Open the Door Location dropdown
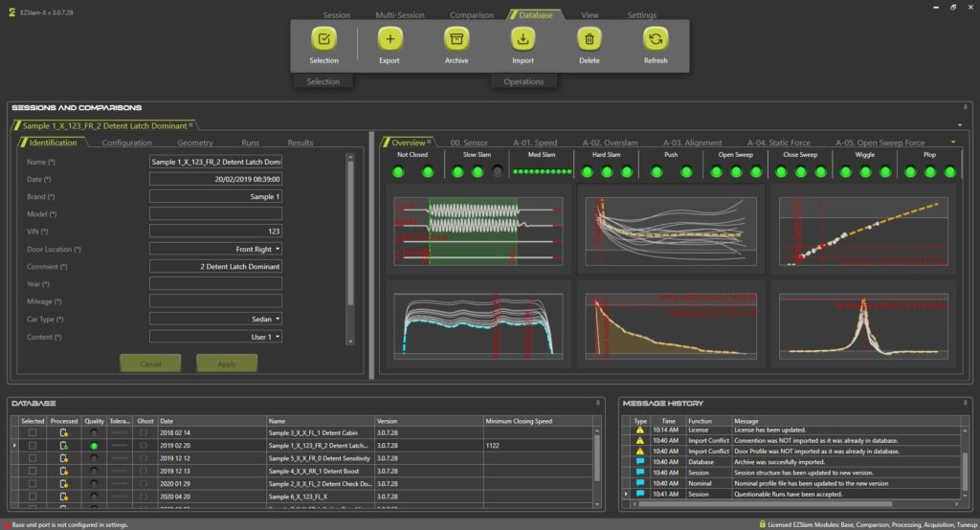The height and width of the screenshot is (530, 980). tap(278, 250)
